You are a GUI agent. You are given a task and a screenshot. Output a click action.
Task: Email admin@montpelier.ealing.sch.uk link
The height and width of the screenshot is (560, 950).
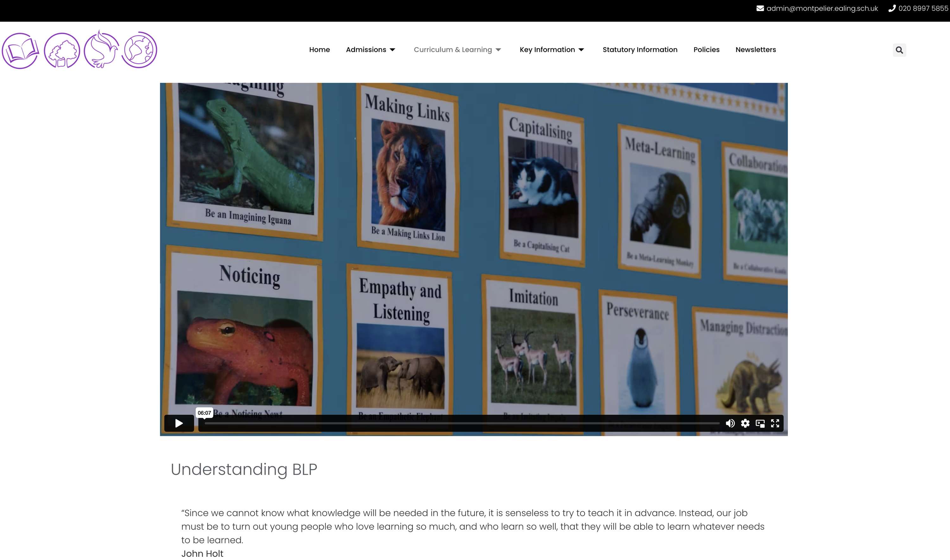pos(822,8)
